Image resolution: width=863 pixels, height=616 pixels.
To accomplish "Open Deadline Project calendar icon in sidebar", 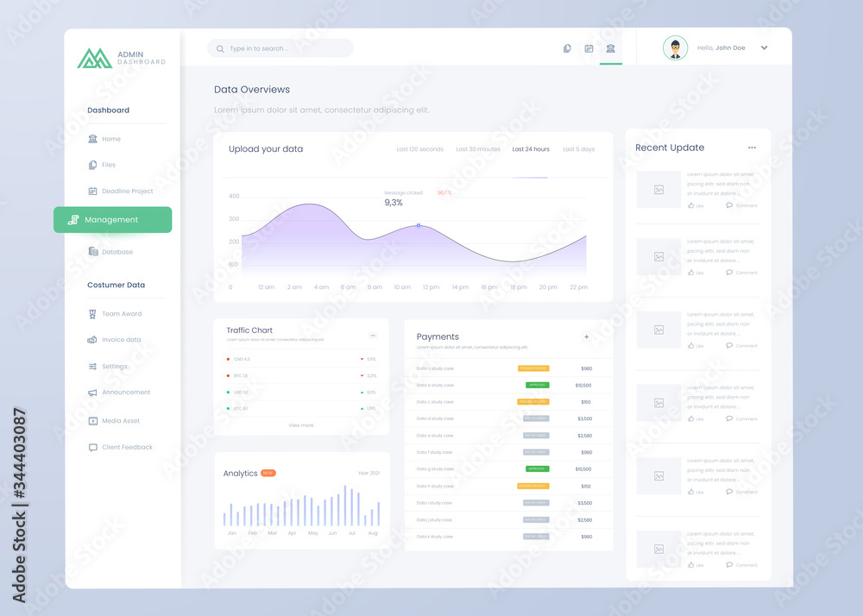I will tap(92, 191).
